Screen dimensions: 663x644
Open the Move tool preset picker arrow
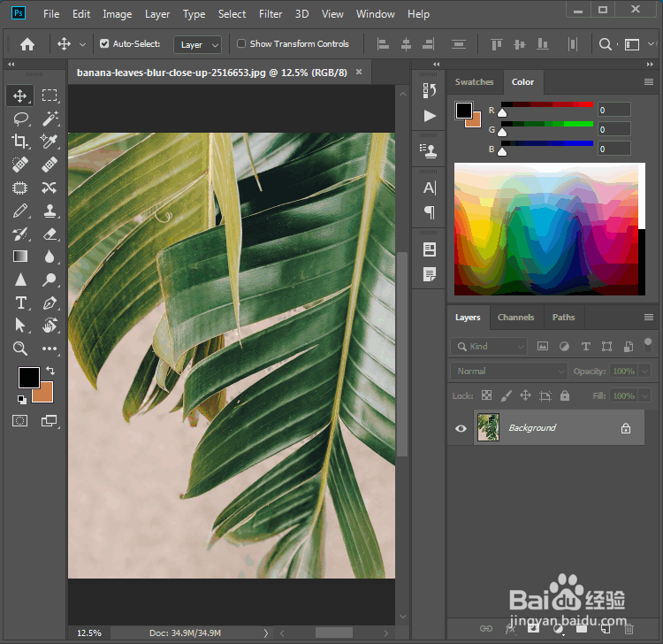(82, 44)
